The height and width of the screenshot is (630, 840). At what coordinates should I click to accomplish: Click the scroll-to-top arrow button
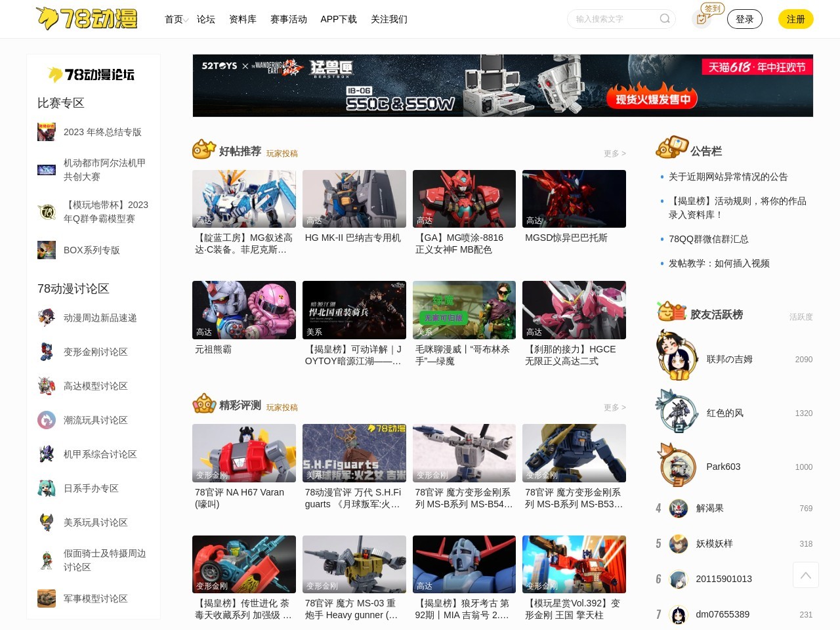[x=805, y=575]
